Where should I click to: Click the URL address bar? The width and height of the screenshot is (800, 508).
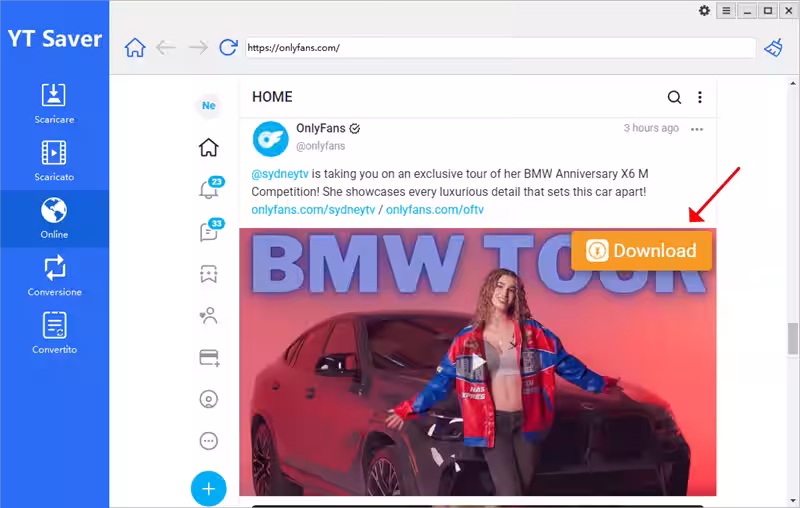click(x=500, y=47)
